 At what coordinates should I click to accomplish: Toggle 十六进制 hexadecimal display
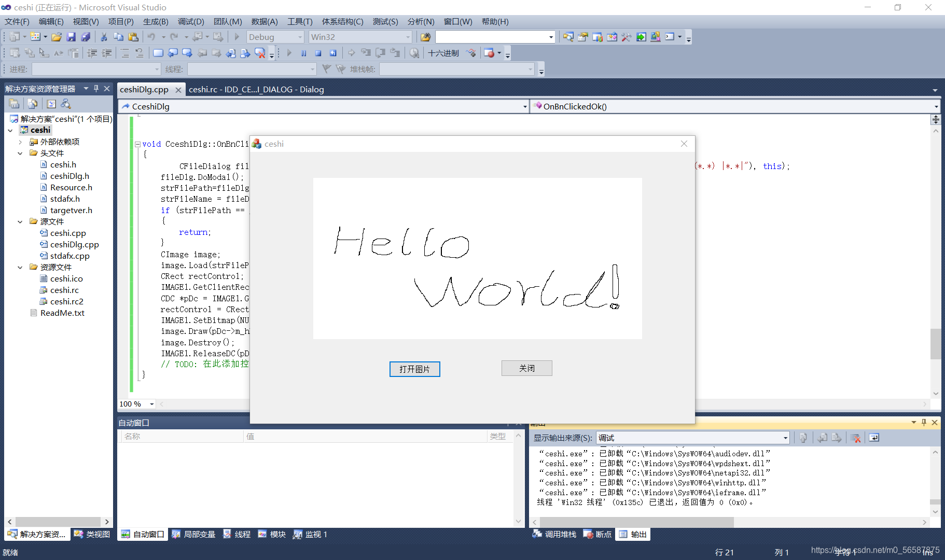(x=443, y=53)
